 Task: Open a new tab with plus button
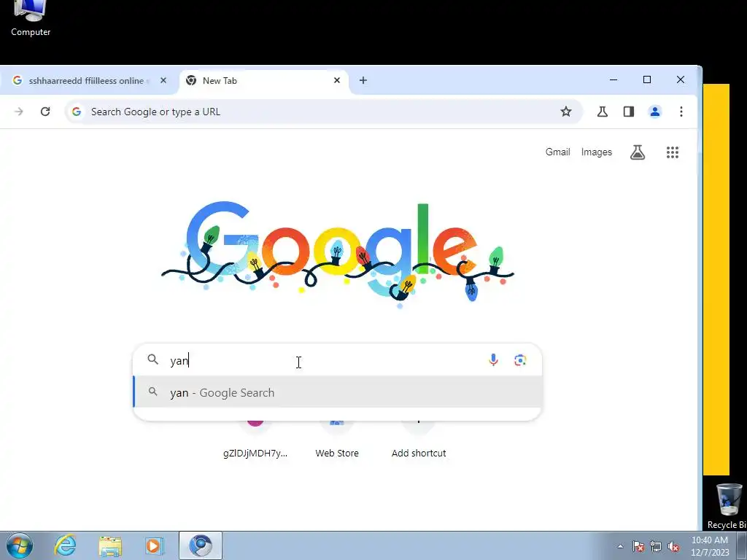click(363, 80)
